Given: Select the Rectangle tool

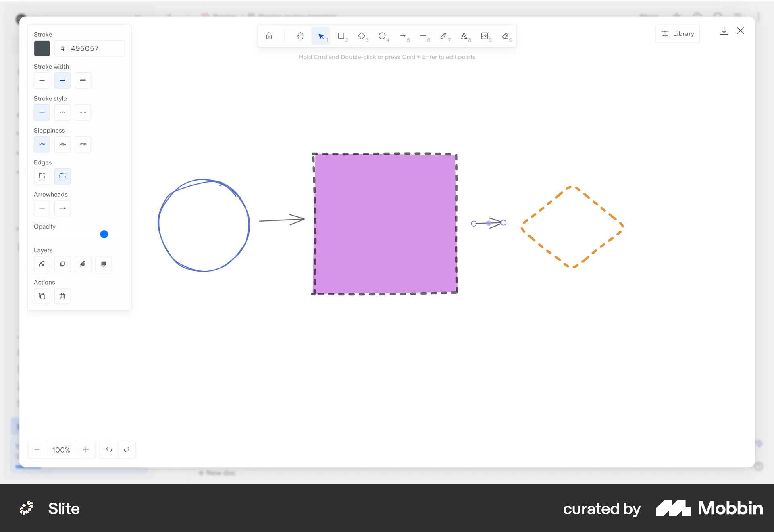Looking at the screenshot, I should [x=342, y=36].
